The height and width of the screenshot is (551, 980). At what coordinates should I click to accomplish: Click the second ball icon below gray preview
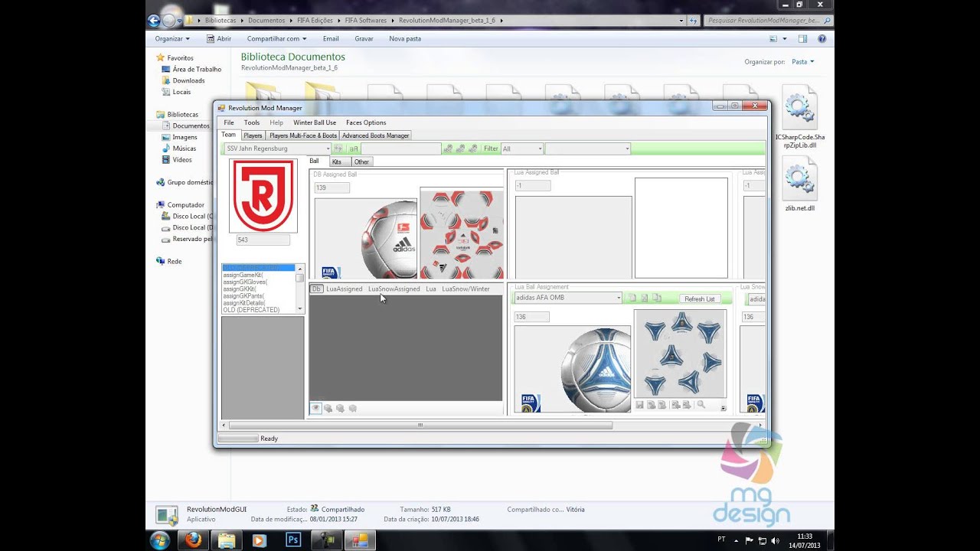[x=328, y=409]
